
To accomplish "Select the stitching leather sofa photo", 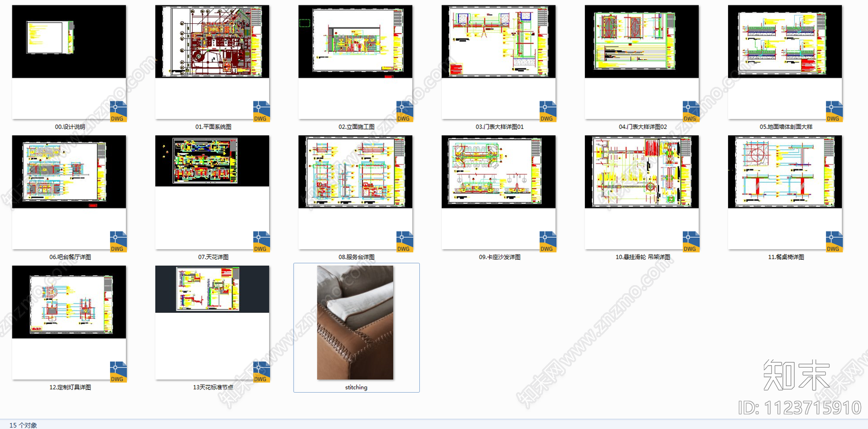I will tap(355, 323).
